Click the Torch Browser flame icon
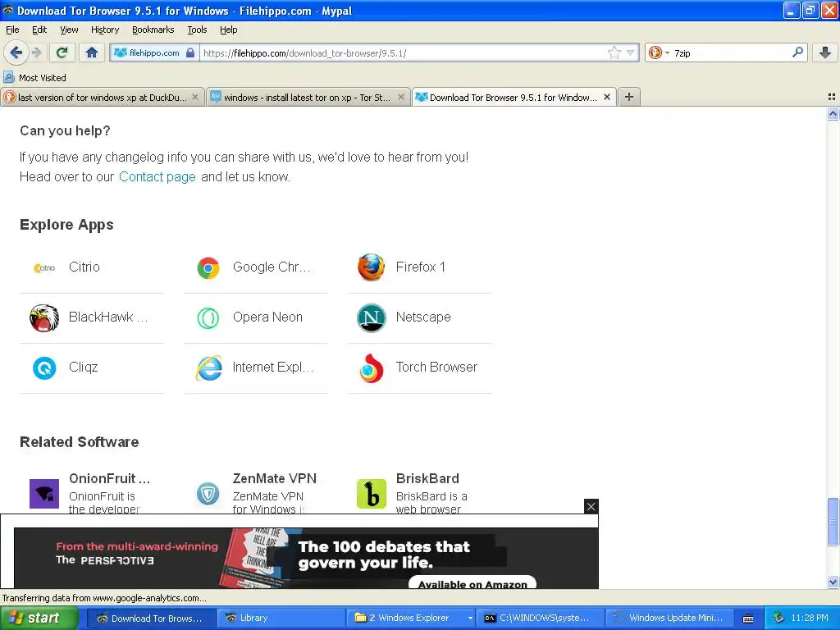The height and width of the screenshot is (630, 840). 372,368
